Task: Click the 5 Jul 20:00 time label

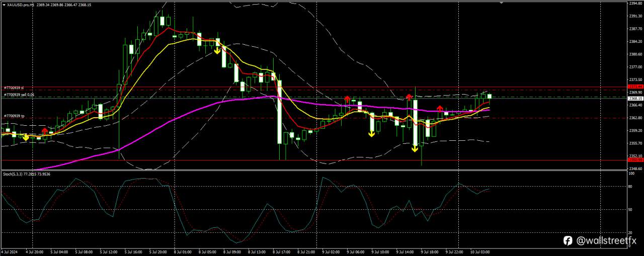Action: point(158,251)
